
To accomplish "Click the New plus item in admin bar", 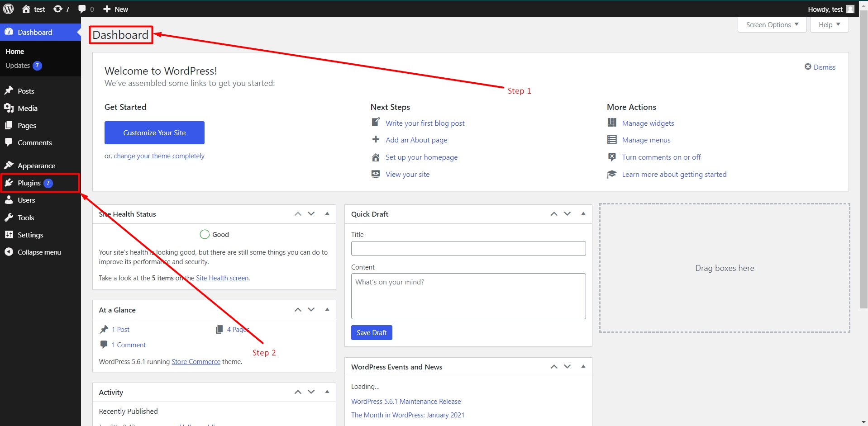I will point(115,9).
